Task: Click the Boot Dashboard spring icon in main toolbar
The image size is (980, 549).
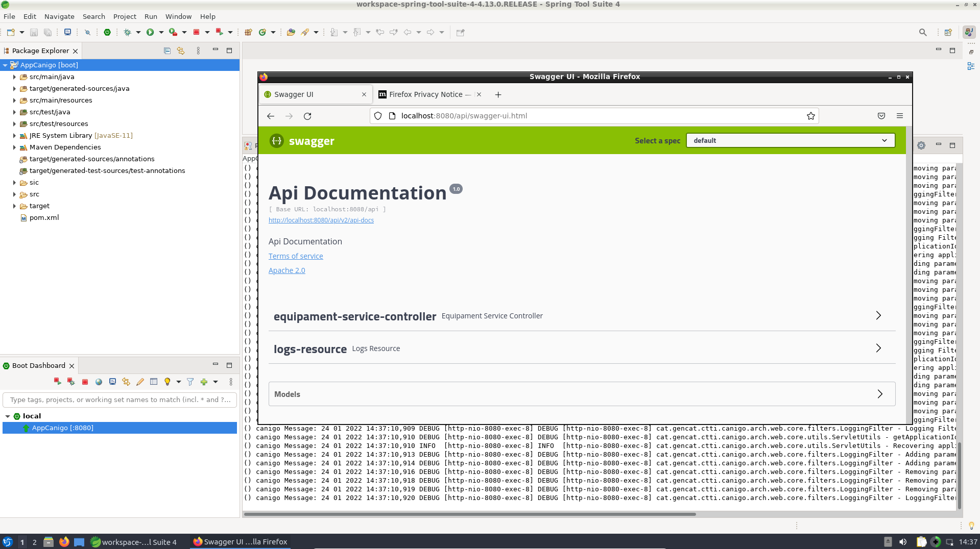Action: 107,32
